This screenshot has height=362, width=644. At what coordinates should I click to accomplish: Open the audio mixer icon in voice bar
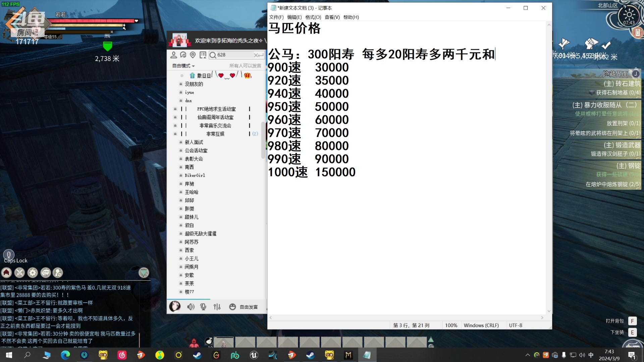(217, 307)
